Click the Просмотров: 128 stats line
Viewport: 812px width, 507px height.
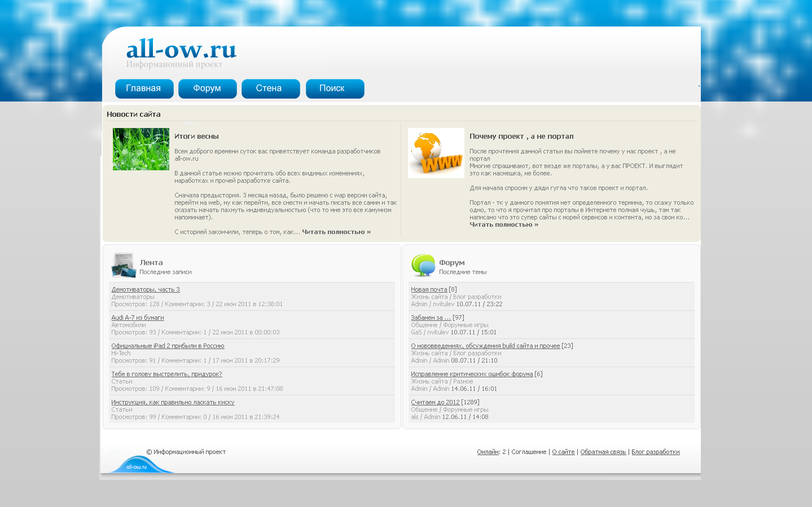tap(197, 304)
